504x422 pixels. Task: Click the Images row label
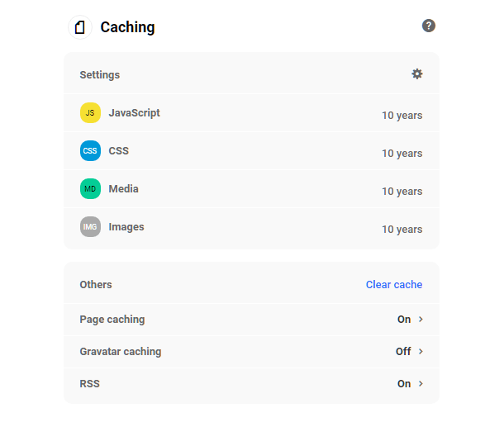126,227
